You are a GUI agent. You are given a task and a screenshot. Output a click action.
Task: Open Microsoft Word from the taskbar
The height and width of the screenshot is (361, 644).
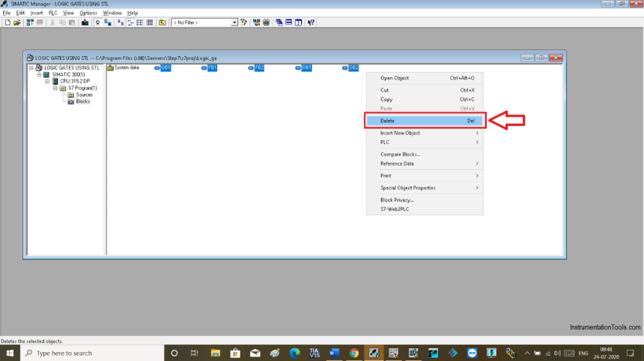click(x=334, y=354)
